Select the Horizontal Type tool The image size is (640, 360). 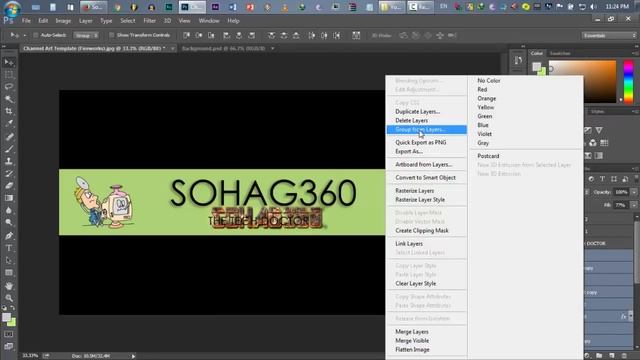tap(9, 248)
